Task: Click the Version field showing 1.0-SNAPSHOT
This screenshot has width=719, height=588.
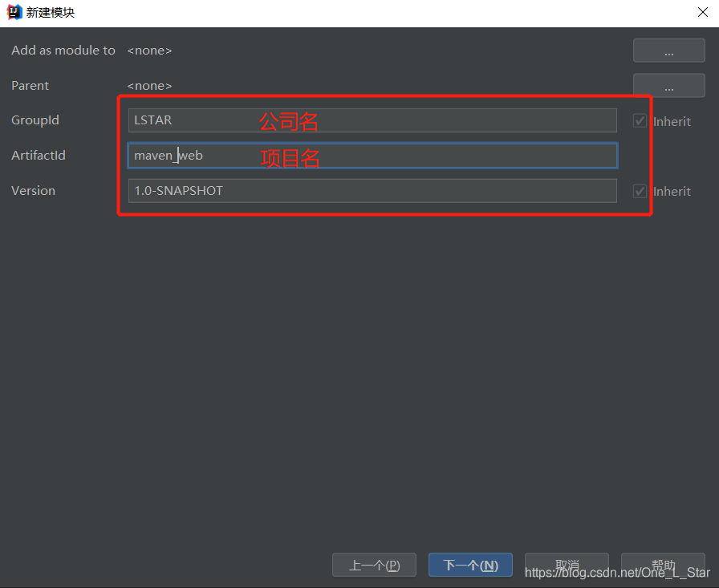Action: pos(372,191)
